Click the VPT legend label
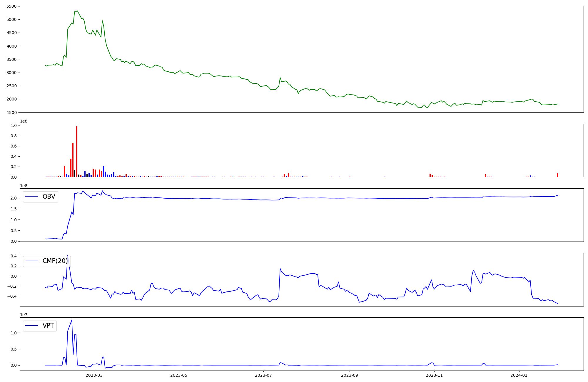The height and width of the screenshot is (382, 588). click(48, 326)
